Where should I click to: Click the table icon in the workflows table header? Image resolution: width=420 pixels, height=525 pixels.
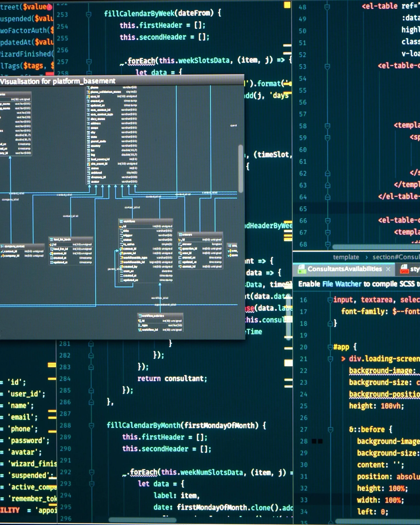click(121, 221)
